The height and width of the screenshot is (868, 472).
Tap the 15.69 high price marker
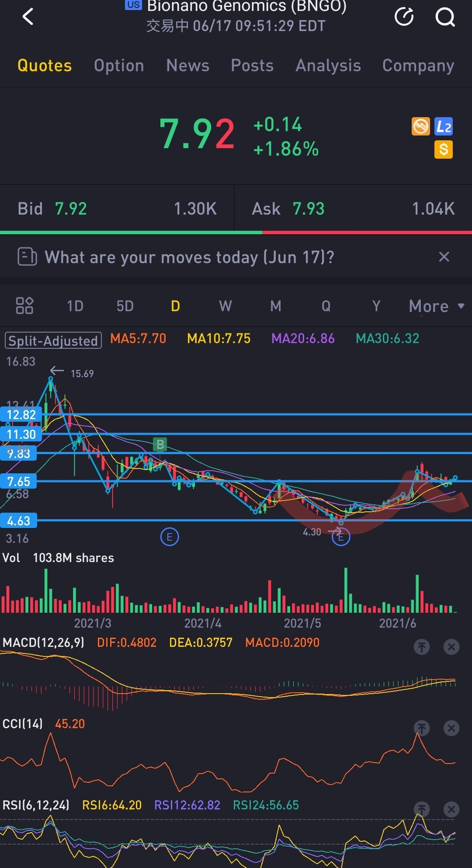(x=82, y=374)
